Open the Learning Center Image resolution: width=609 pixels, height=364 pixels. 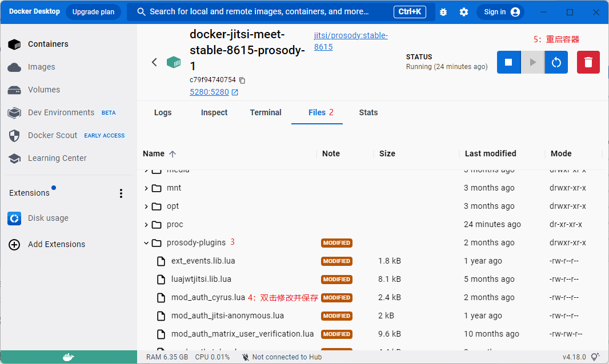coord(47,159)
